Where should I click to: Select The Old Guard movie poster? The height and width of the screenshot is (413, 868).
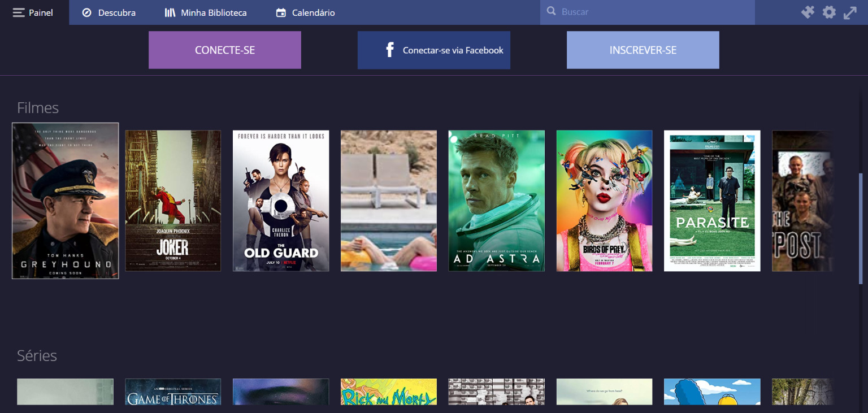tap(281, 201)
